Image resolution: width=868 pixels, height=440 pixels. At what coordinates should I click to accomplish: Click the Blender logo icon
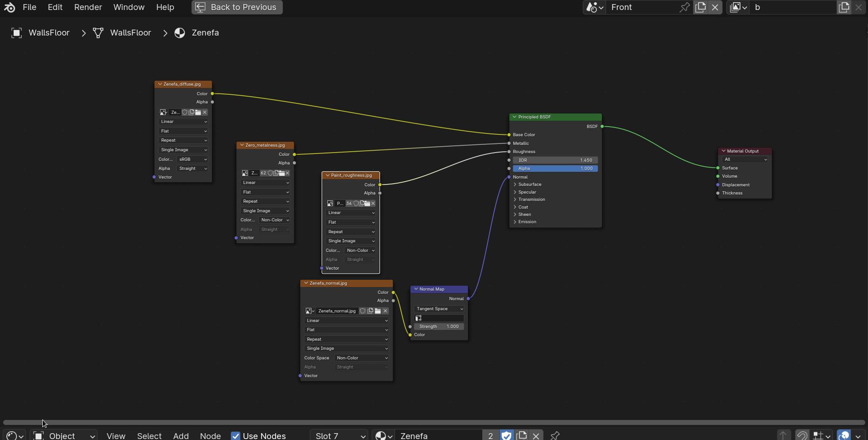coord(10,7)
